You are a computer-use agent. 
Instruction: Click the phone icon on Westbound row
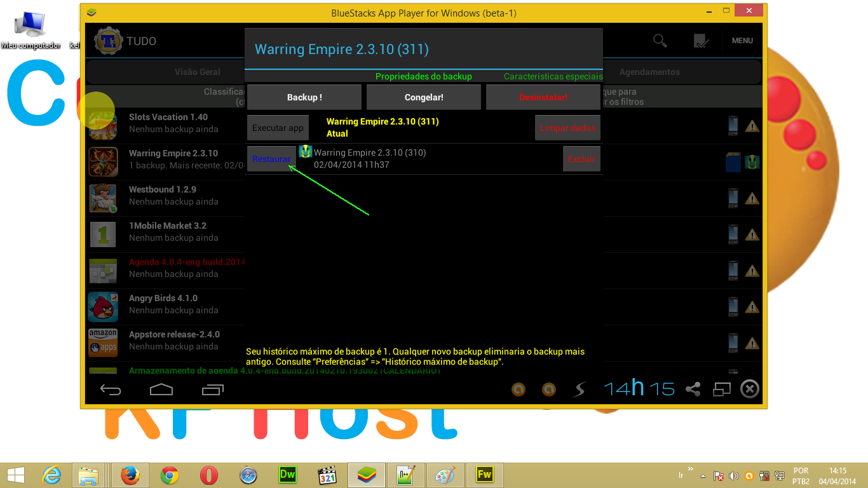[733, 198]
